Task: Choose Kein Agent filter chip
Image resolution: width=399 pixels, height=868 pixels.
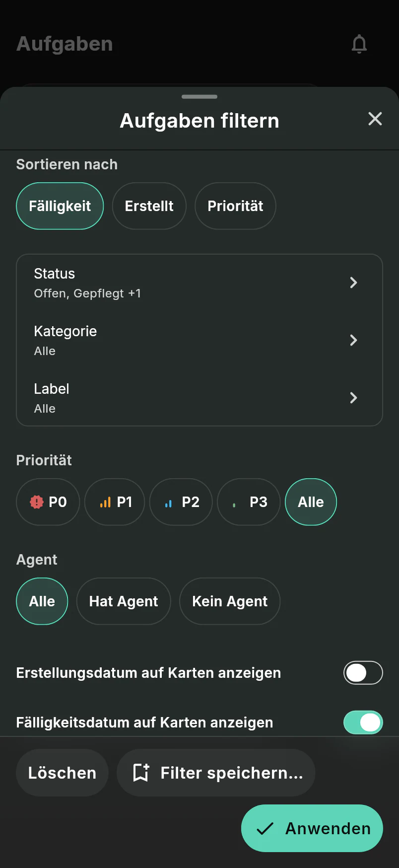Action: 230,601
